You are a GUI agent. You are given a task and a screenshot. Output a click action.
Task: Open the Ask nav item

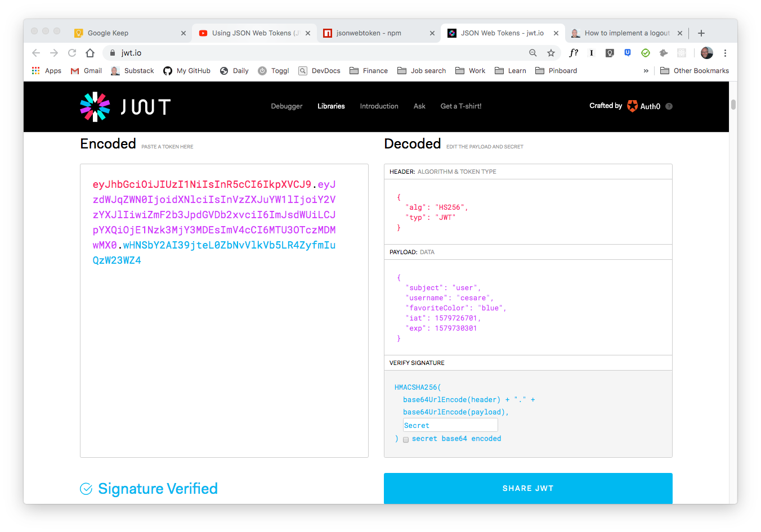[x=419, y=106]
